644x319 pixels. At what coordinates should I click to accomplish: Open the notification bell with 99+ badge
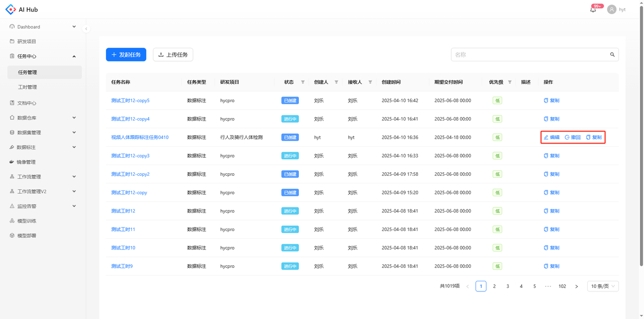593,10
